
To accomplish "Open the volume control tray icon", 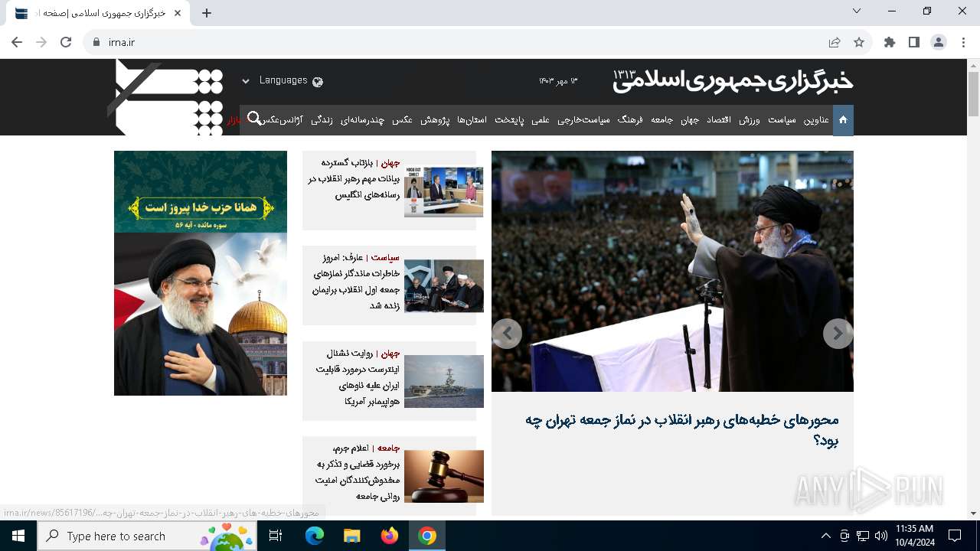I will click(x=880, y=536).
